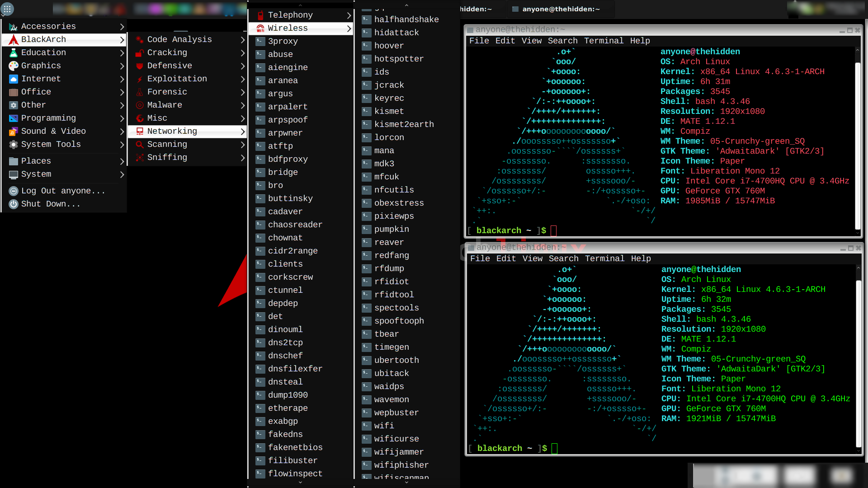Image resolution: width=868 pixels, height=488 pixels.
Task: Open Edit menu in upper terminal window
Action: click(x=505, y=41)
